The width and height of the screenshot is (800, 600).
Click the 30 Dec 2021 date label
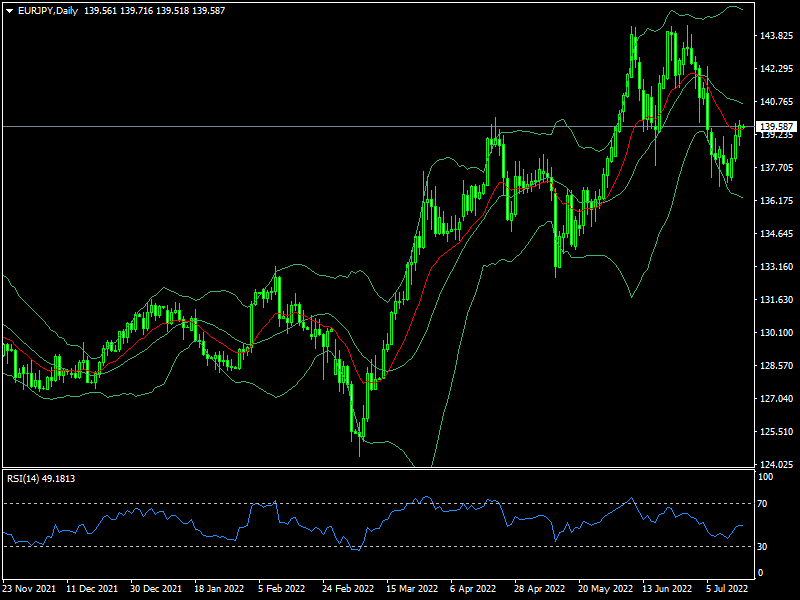pos(156,588)
